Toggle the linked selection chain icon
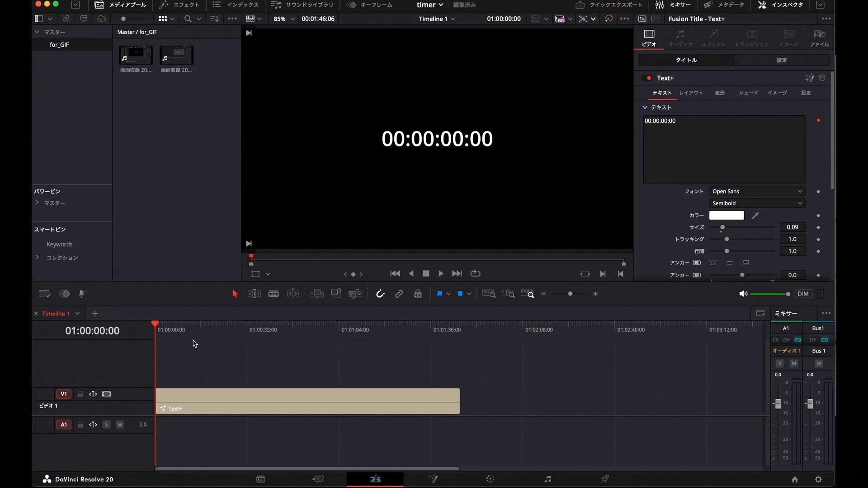 (x=399, y=294)
